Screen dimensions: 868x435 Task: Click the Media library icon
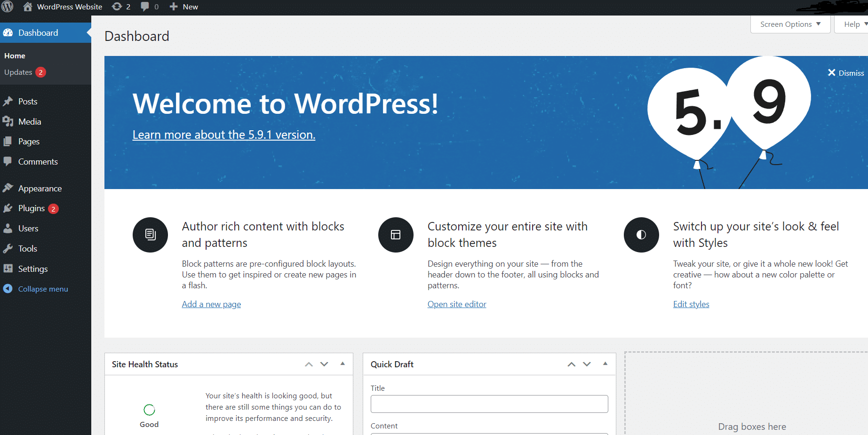tap(8, 121)
